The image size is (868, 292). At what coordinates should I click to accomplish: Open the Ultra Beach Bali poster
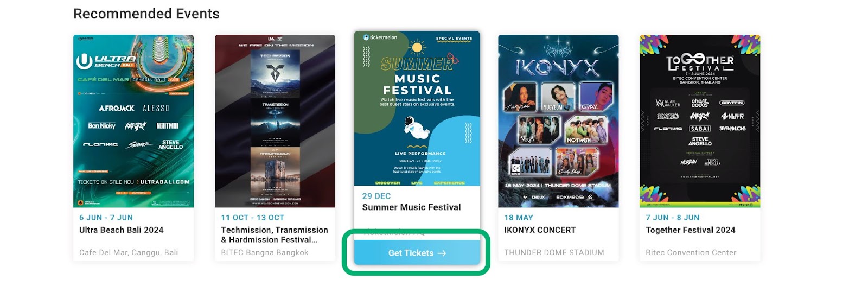coord(133,121)
